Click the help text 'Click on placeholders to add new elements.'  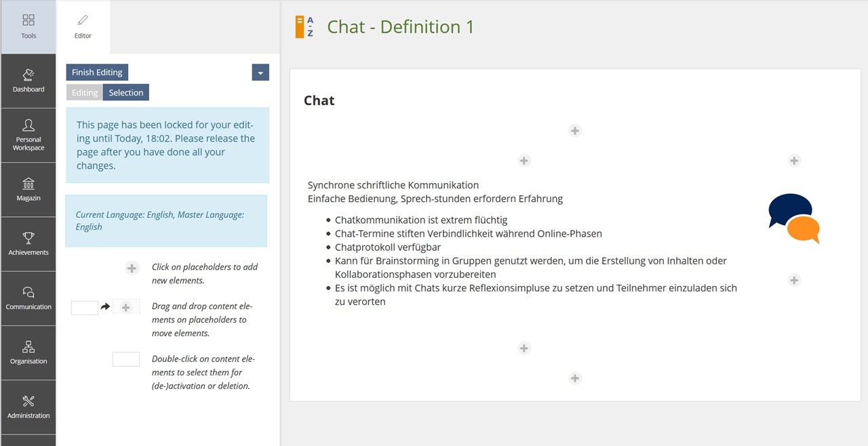pos(205,274)
